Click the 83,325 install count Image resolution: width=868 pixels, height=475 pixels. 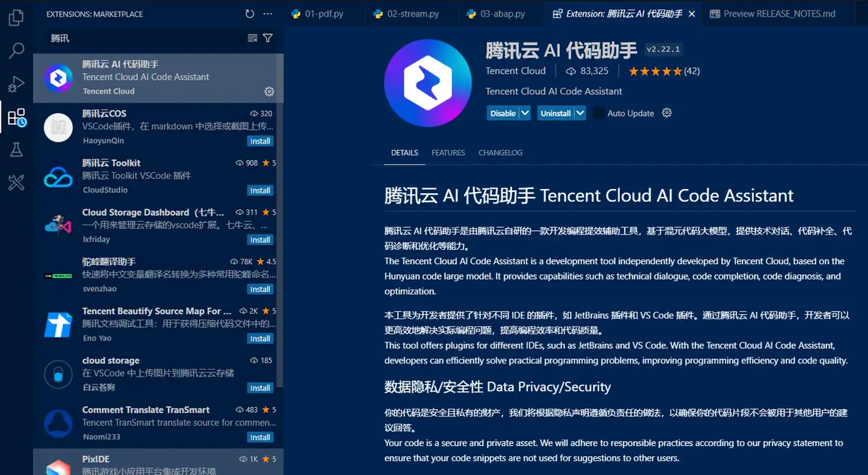587,71
